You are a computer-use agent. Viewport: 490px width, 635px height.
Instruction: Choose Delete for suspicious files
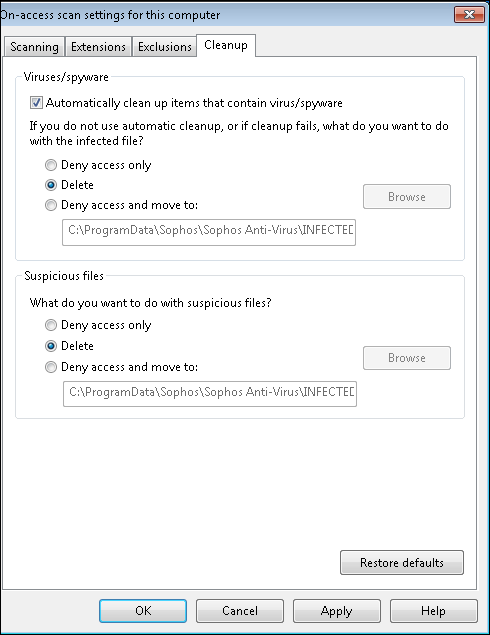pyautogui.click(x=51, y=346)
